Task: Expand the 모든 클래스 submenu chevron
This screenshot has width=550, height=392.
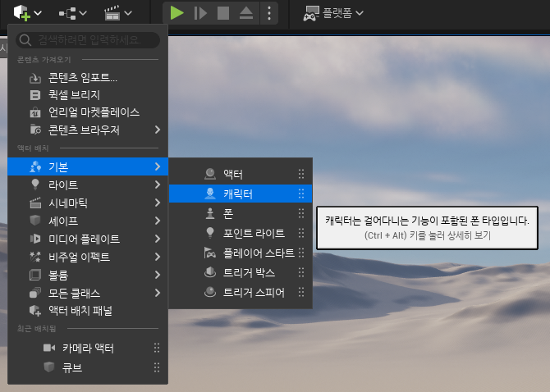Action: point(158,293)
